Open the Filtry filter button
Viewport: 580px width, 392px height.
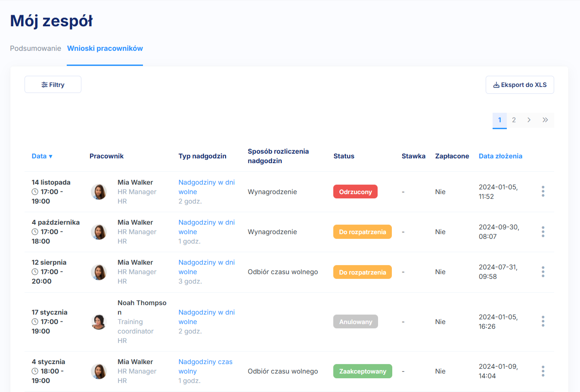click(x=53, y=85)
